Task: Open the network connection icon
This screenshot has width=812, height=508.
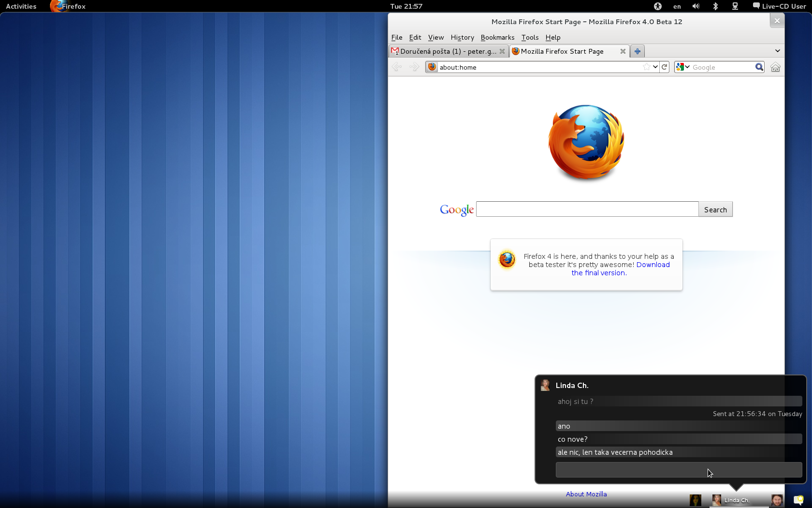Action: (x=735, y=6)
